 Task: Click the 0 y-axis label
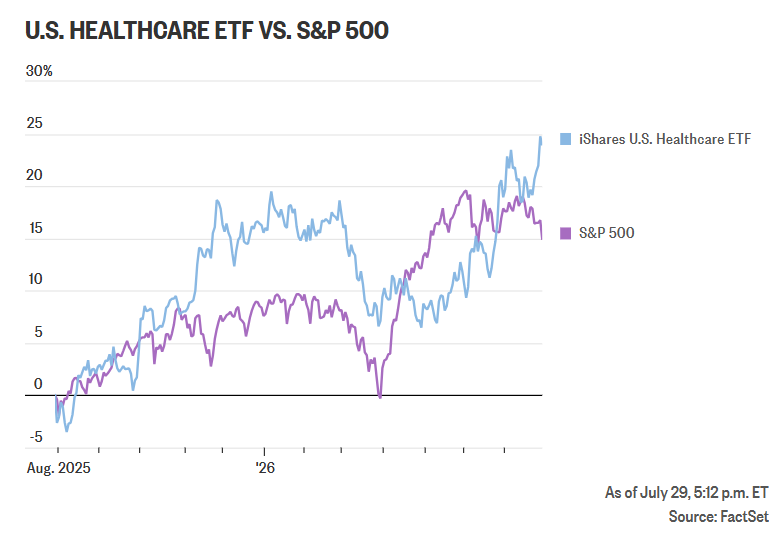[38, 384]
